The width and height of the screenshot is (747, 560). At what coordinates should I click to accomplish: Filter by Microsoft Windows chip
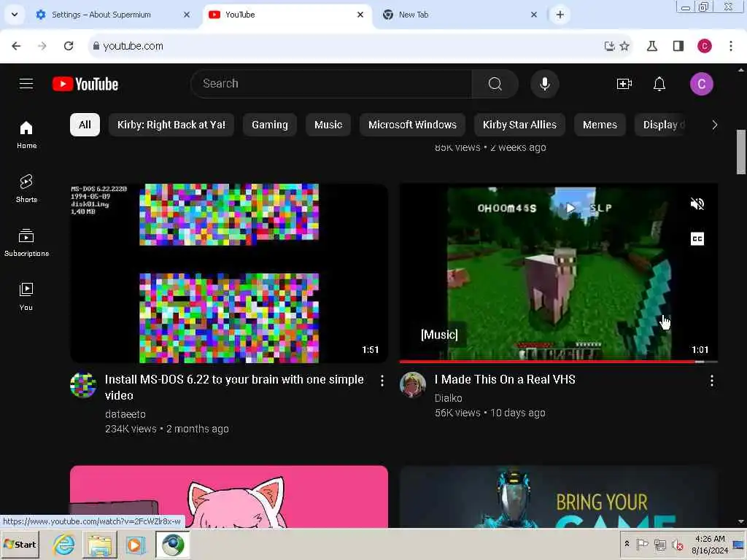click(413, 125)
